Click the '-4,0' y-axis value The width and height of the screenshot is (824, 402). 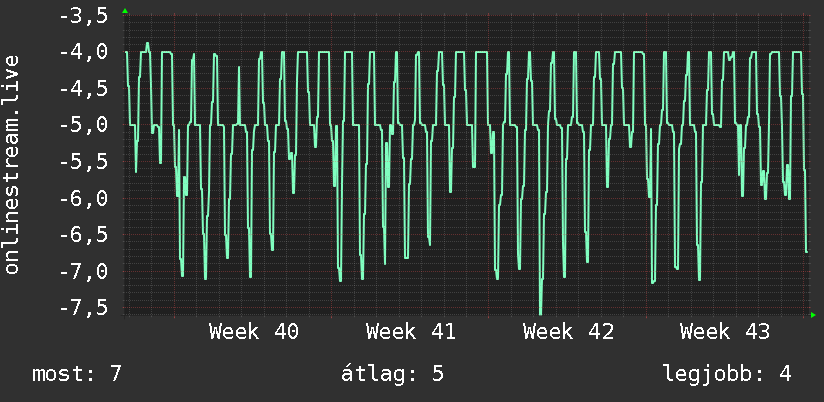coord(84,52)
